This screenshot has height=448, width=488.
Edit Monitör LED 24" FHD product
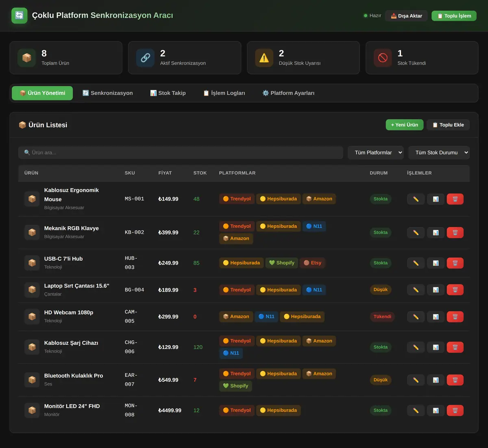point(416,411)
